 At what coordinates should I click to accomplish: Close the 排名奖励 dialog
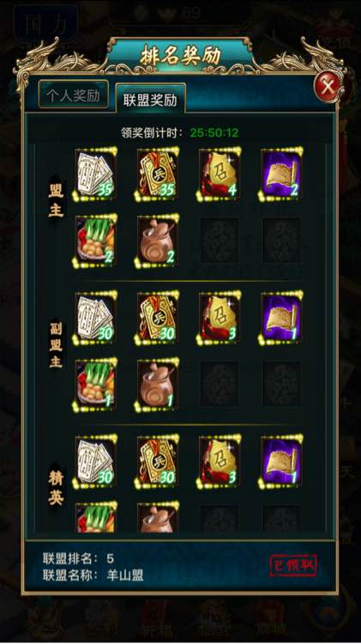(327, 87)
